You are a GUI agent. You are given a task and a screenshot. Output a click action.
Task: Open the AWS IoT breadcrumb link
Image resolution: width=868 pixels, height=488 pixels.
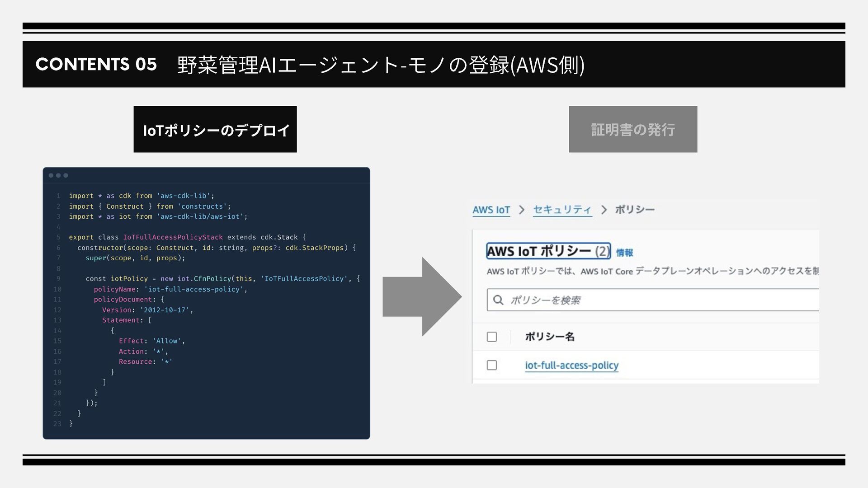pyautogui.click(x=491, y=210)
